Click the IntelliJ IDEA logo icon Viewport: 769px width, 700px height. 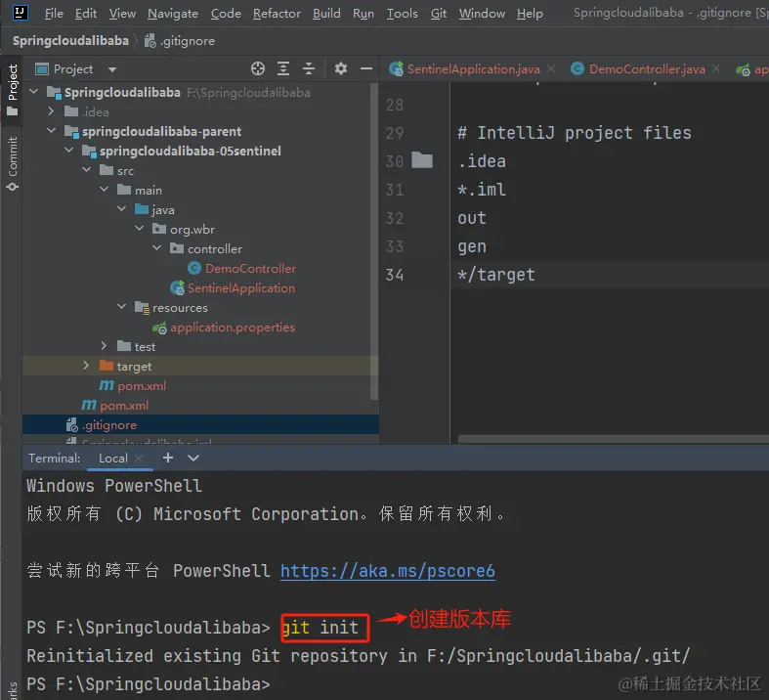21,13
